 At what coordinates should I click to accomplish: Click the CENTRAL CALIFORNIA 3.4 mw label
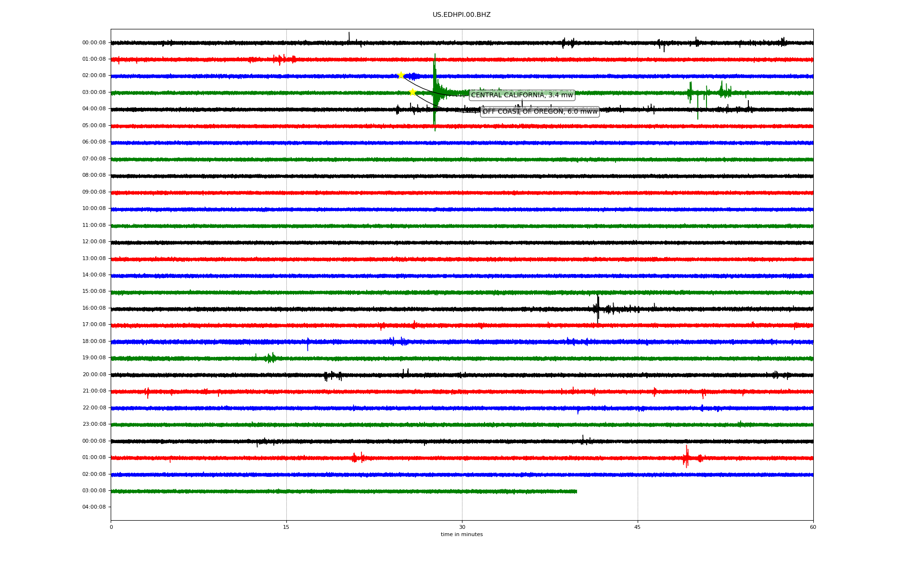[x=522, y=95]
